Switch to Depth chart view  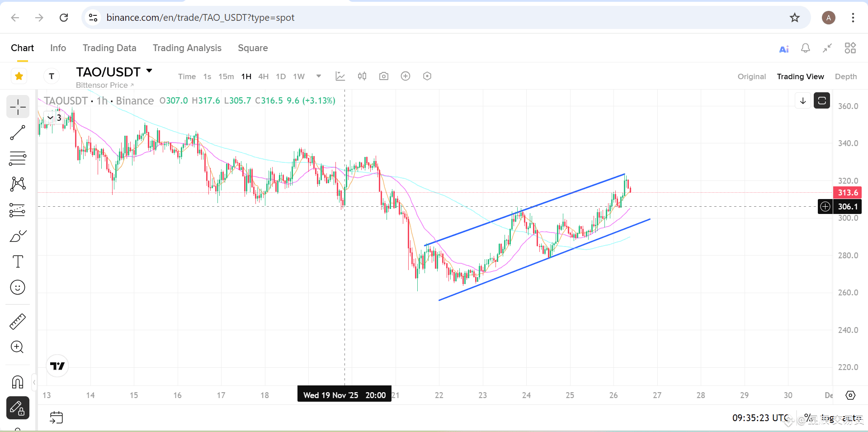(x=846, y=76)
